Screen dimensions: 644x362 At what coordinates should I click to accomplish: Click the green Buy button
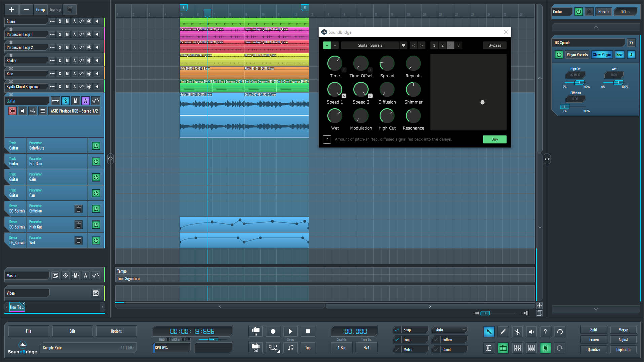point(495,139)
